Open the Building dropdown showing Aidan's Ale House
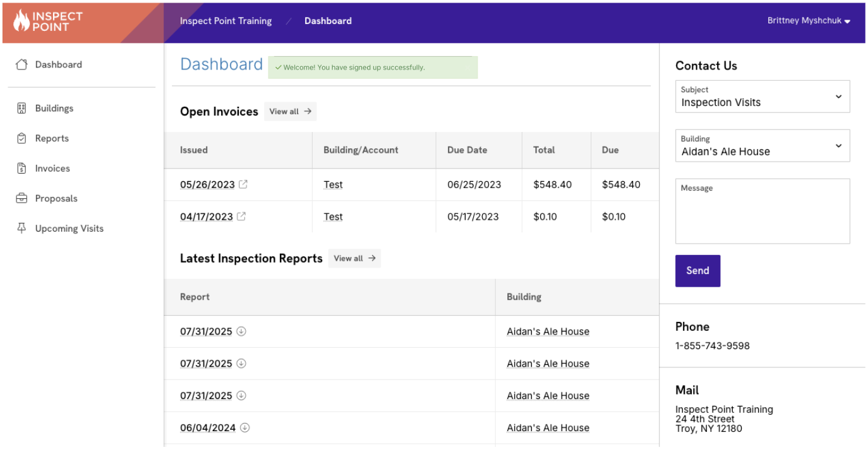This screenshot has height=452, width=868. (763, 146)
